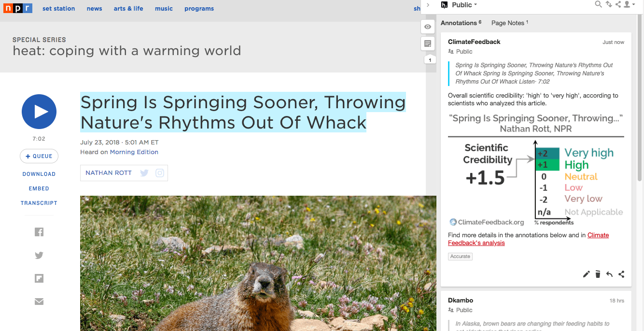
Task: Click the highlighted article headline
Action: coord(243,112)
